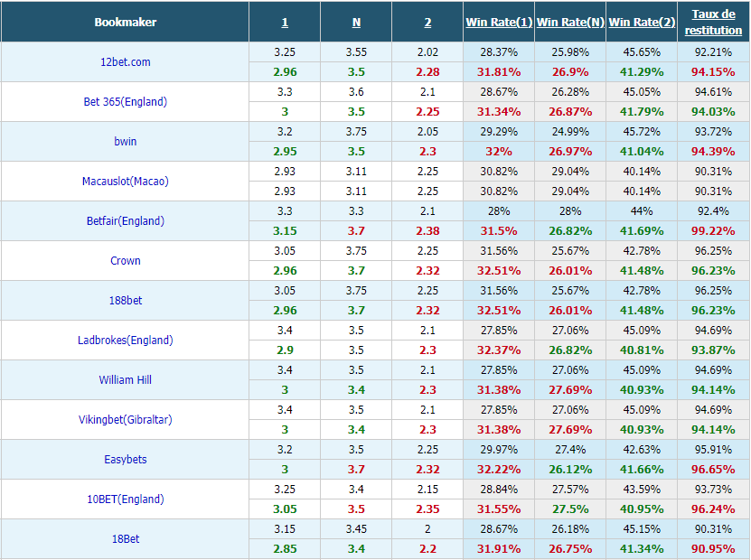This screenshot has height=560, width=751.
Task: Select 12bet.com initial restitution 92.21%
Action: [713, 51]
